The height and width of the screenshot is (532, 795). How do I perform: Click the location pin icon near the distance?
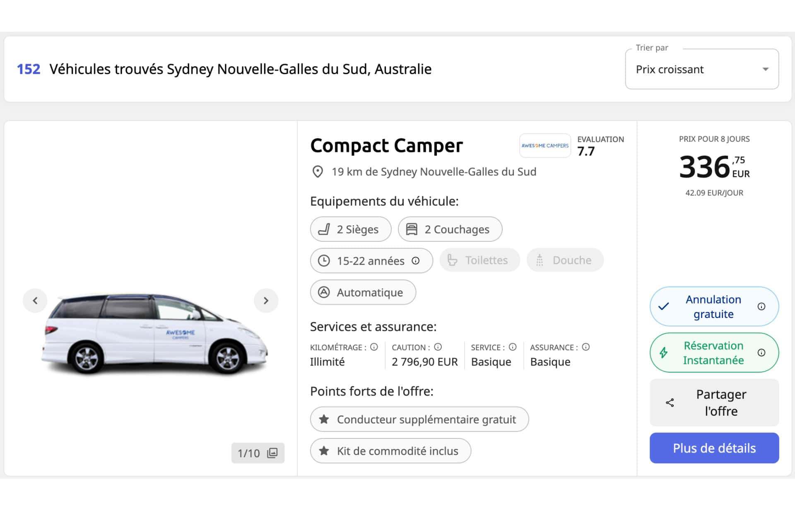click(318, 172)
